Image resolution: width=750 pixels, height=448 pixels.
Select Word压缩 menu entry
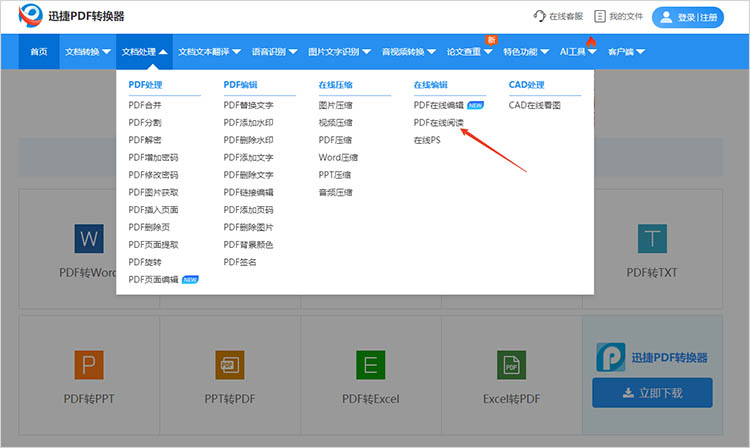[338, 157]
